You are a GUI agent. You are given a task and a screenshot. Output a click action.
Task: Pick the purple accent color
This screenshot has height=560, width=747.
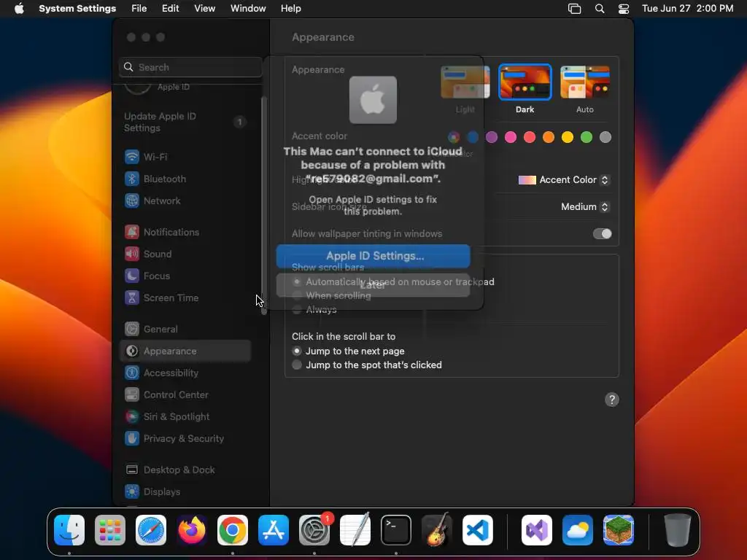pos(492,137)
